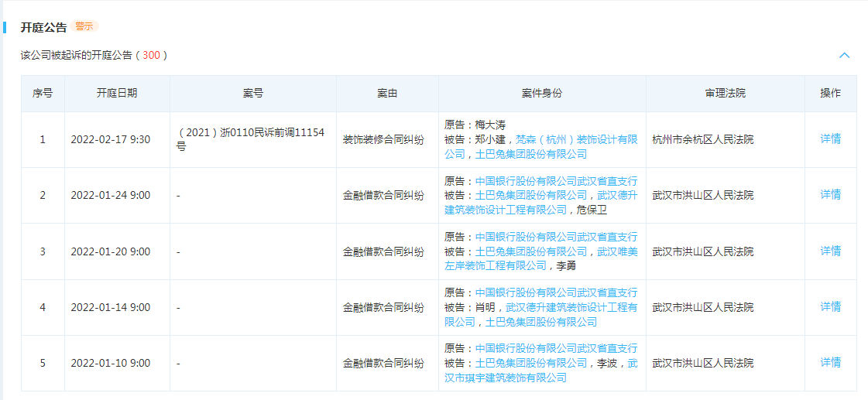The width and height of the screenshot is (868, 400).
Task: Select the date 2022-02-17 9:30
Action: 110,139
